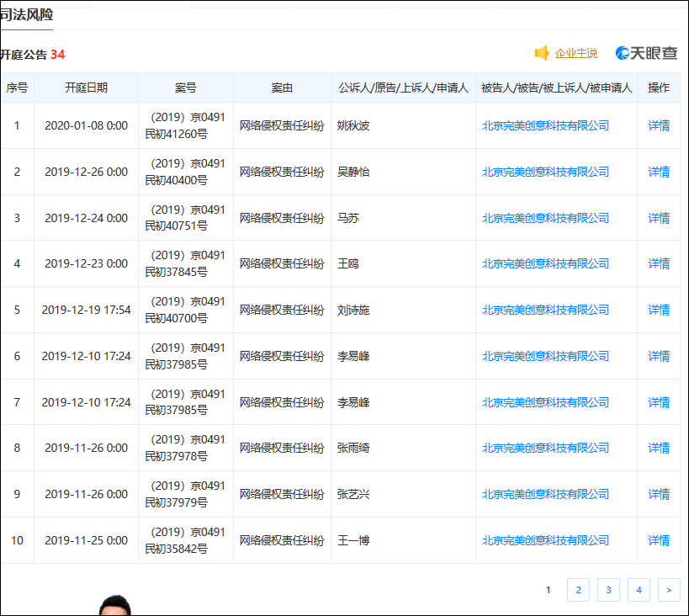The height and width of the screenshot is (616, 689).
Task: Go to page 3 of results
Action: (x=608, y=590)
